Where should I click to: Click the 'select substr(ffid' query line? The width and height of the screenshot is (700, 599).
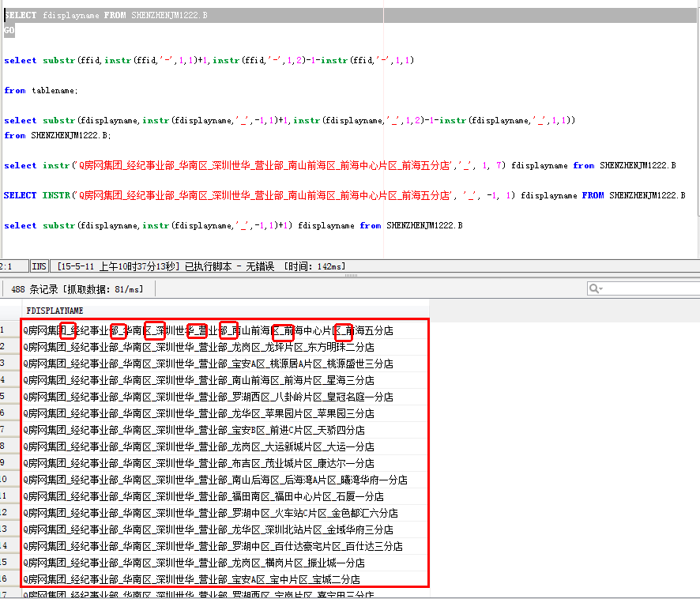tap(209, 60)
